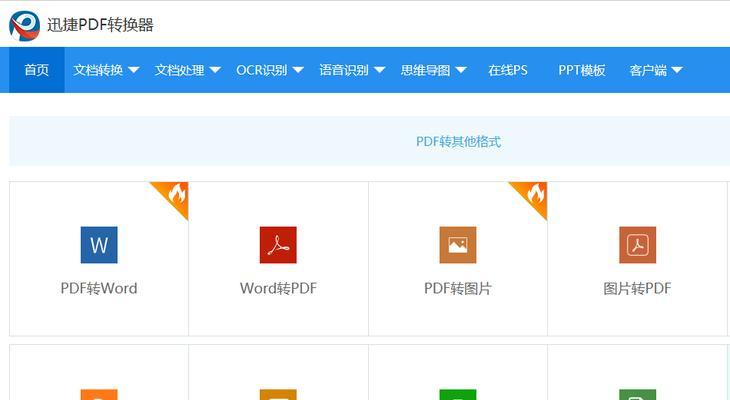Click the 迅捷PDF转换器 logo icon

(25, 26)
